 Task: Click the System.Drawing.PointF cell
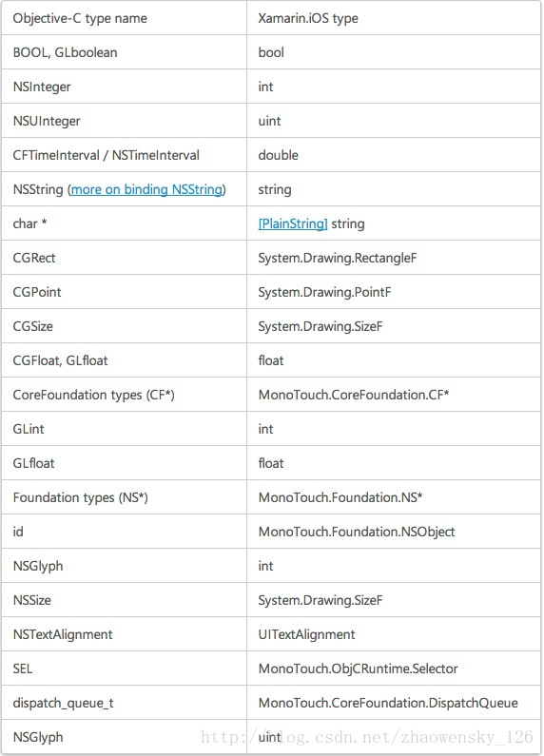tap(394, 292)
